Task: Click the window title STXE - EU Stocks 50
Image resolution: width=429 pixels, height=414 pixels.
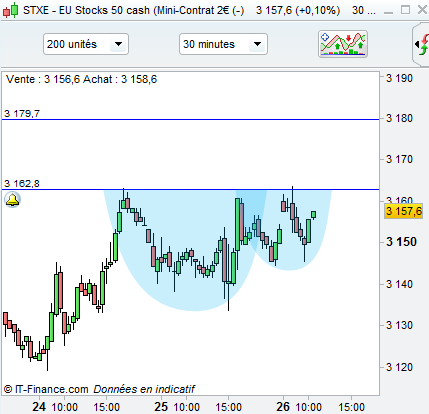Action: coord(133,10)
